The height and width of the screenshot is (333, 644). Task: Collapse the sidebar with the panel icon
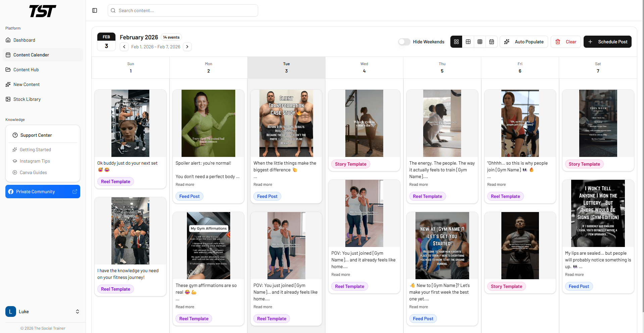pos(94,10)
